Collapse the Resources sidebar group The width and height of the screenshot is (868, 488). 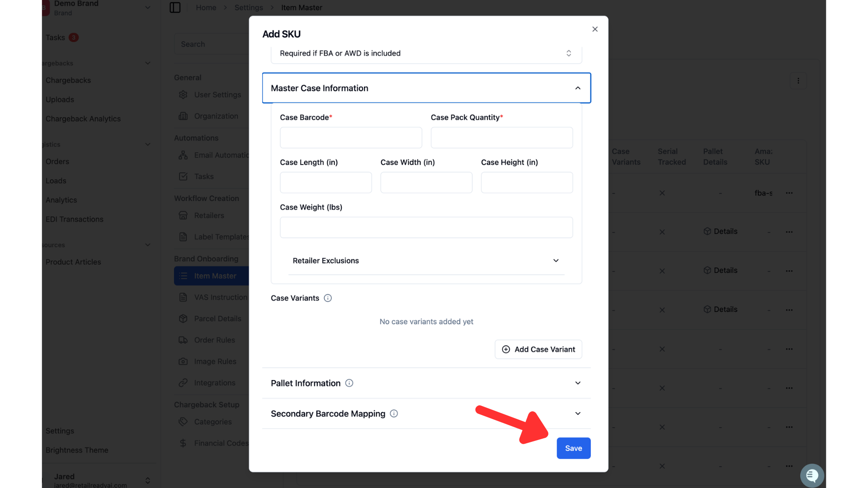(x=147, y=245)
